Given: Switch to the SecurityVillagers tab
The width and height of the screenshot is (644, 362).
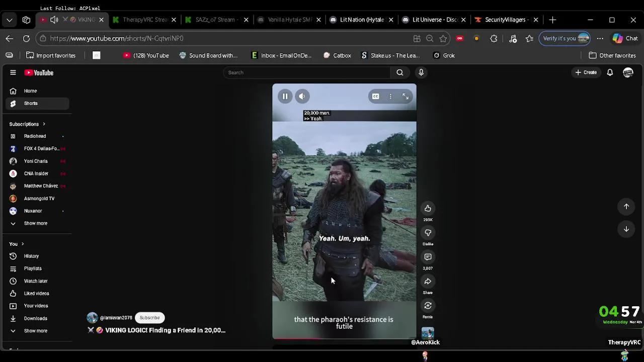Looking at the screenshot, I should pyautogui.click(x=506, y=20).
